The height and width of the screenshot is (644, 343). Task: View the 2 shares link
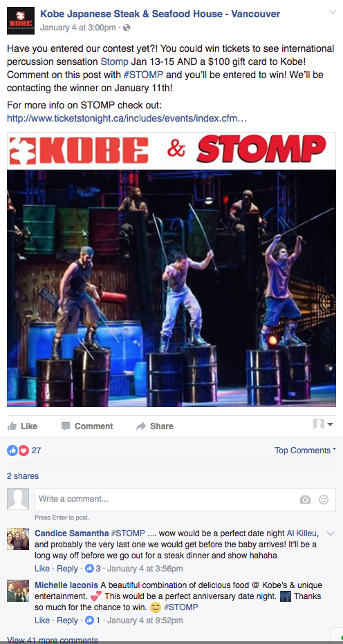coord(23,476)
